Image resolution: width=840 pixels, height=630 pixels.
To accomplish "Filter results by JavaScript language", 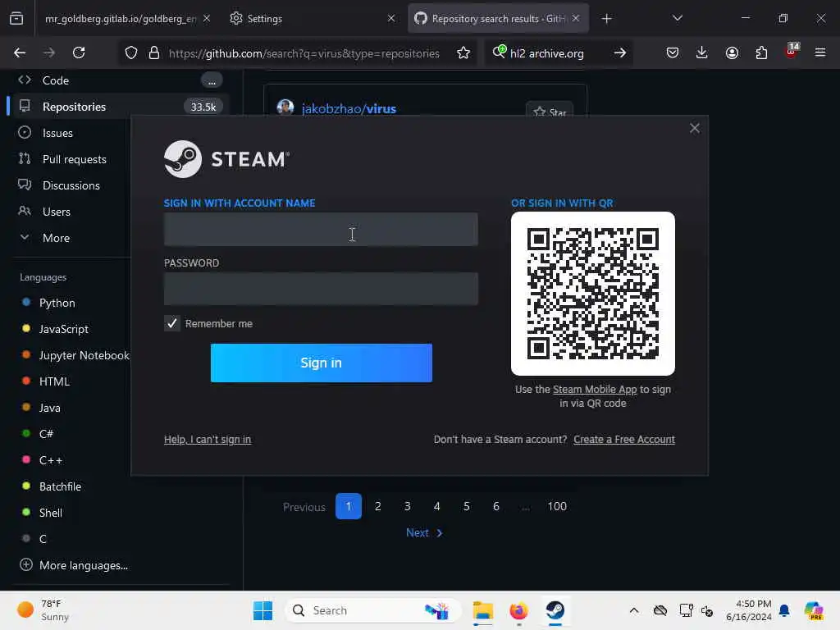I will click(64, 329).
